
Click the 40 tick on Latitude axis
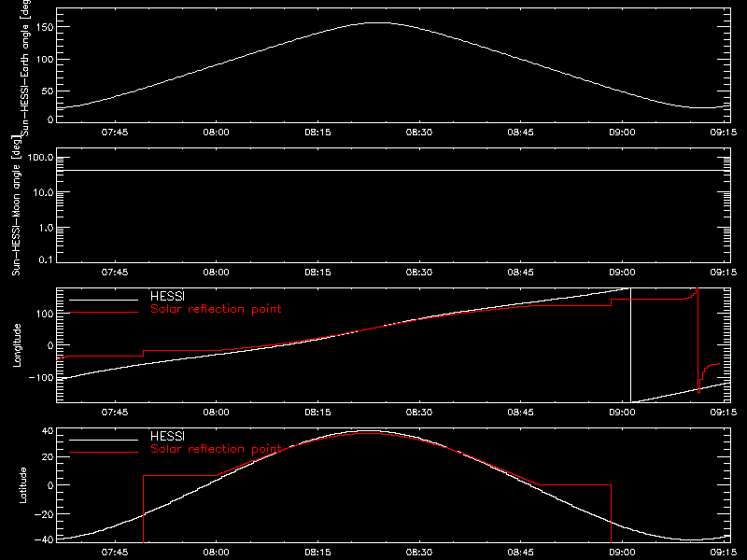[48, 431]
